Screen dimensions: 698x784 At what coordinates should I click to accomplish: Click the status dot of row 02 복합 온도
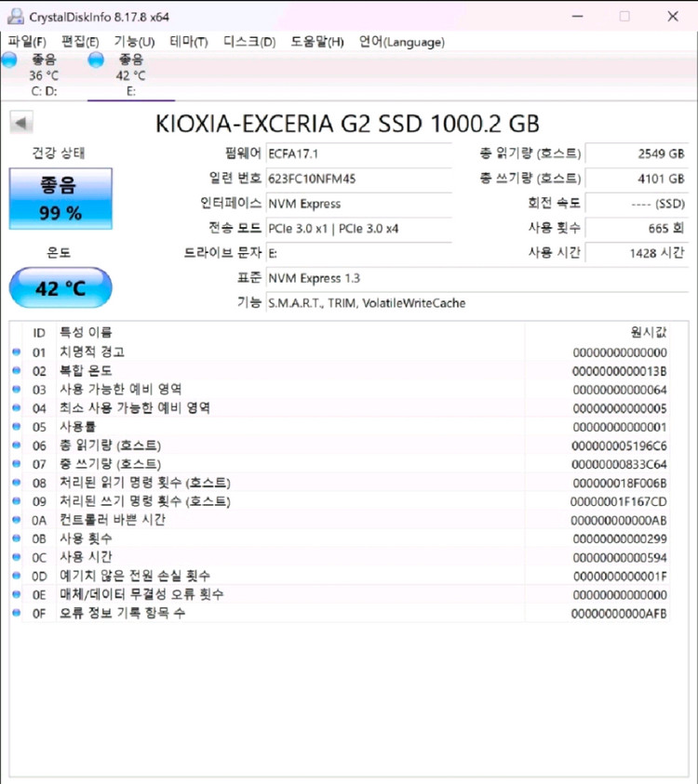point(17,370)
